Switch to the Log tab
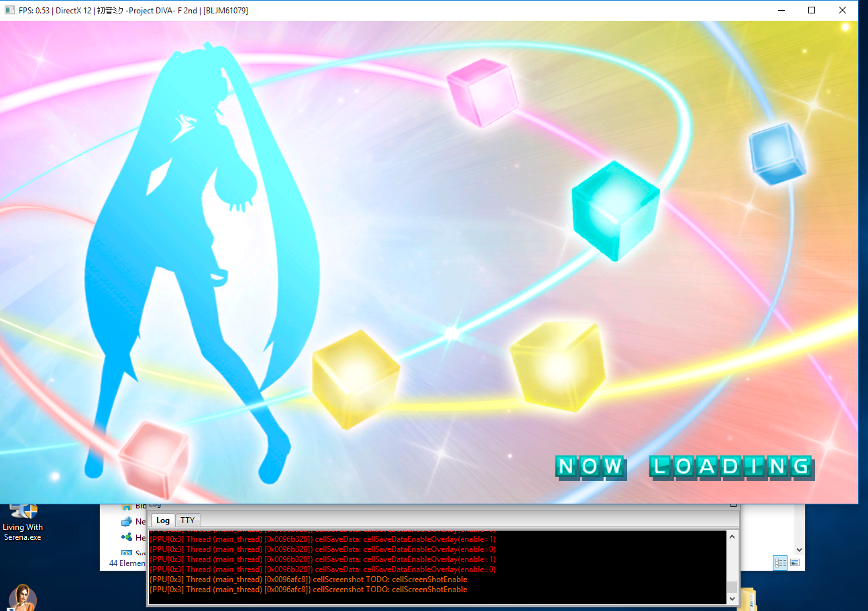The height and width of the screenshot is (611, 868). tap(162, 520)
